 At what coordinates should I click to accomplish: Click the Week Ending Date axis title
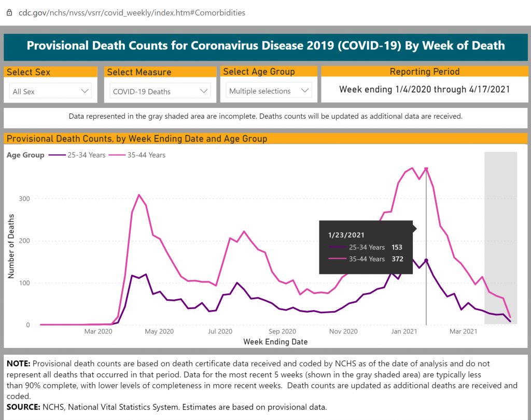point(275,342)
